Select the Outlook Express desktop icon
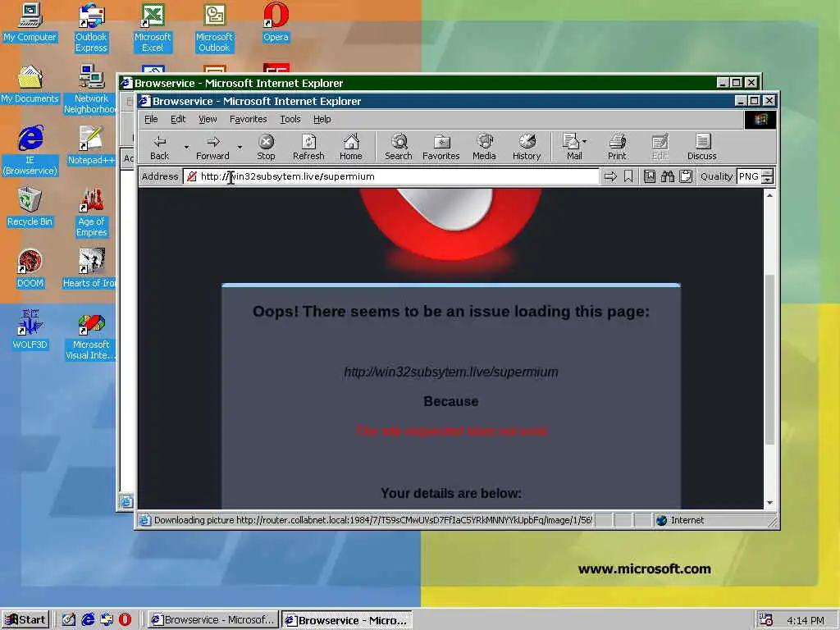 (91, 28)
